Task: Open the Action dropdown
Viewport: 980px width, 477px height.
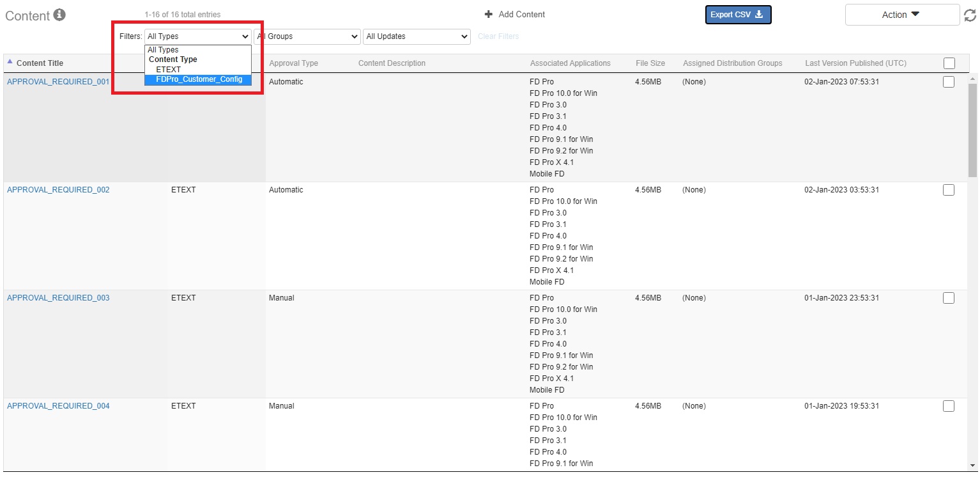Action: click(x=902, y=15)
